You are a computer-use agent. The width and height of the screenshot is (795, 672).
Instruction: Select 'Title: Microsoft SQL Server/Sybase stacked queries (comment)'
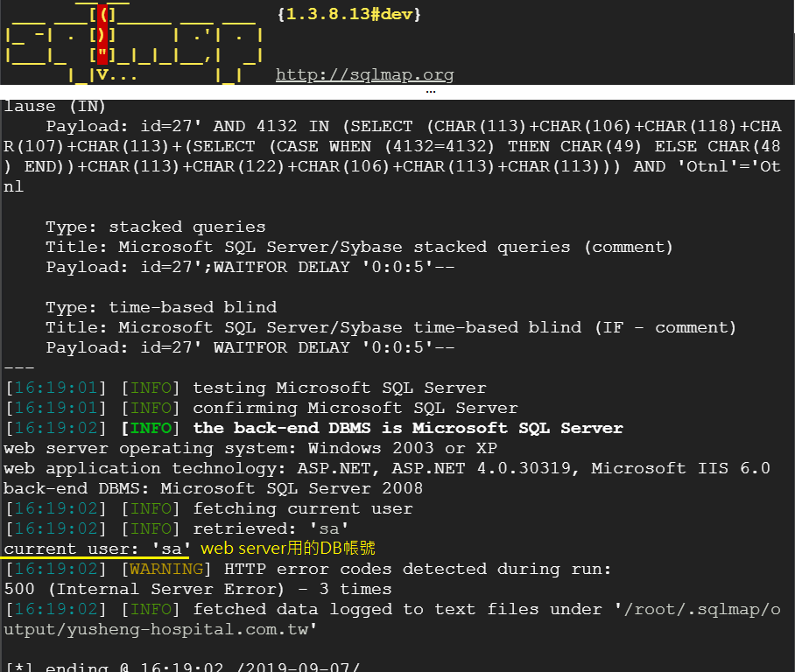click(x=360, y=247)
